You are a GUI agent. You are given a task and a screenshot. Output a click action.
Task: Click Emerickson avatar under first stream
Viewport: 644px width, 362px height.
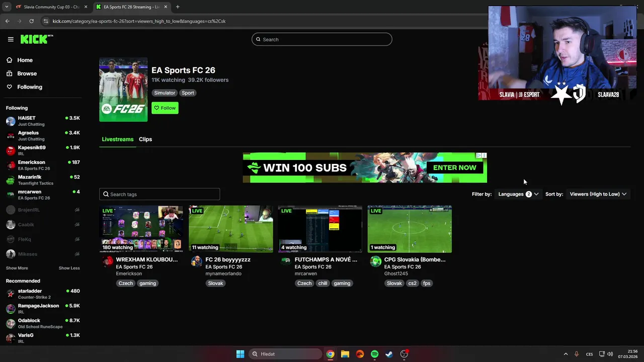click(x=107, y=261)
